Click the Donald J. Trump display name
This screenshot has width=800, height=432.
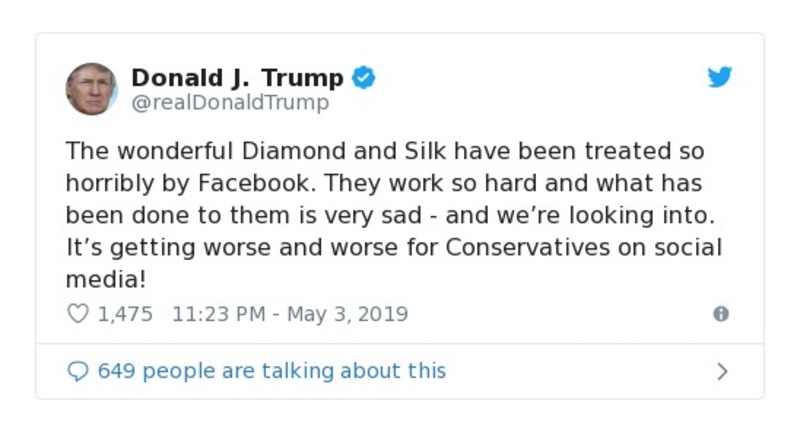(237, 77)
